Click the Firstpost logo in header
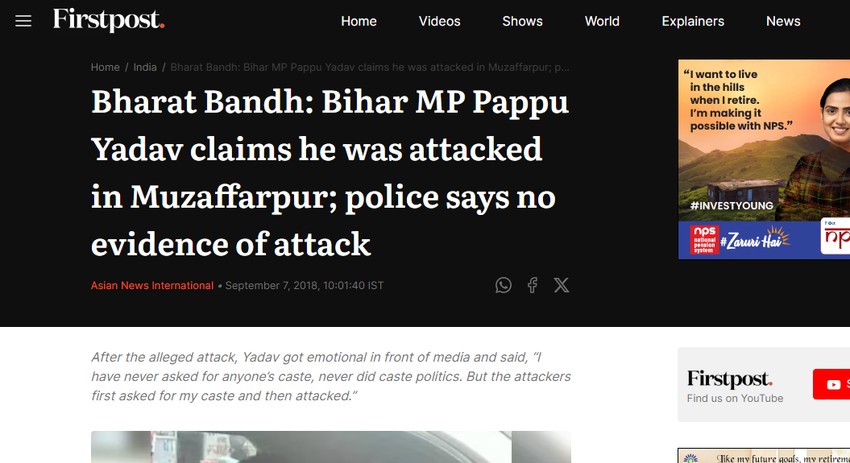This screenshot has width=850, height=463. coord(108,20)
